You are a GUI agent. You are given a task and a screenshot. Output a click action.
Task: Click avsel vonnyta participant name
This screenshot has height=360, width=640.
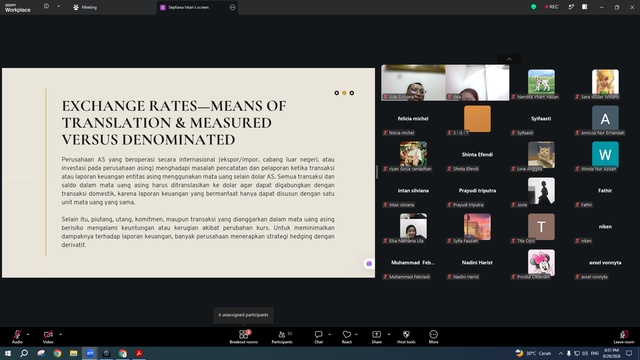click(x=605, y=262)
